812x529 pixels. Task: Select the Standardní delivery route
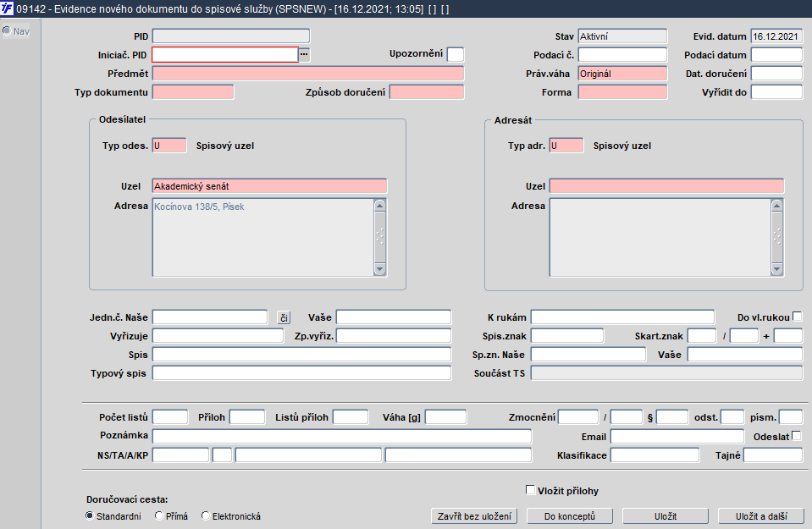coord(91,516)
